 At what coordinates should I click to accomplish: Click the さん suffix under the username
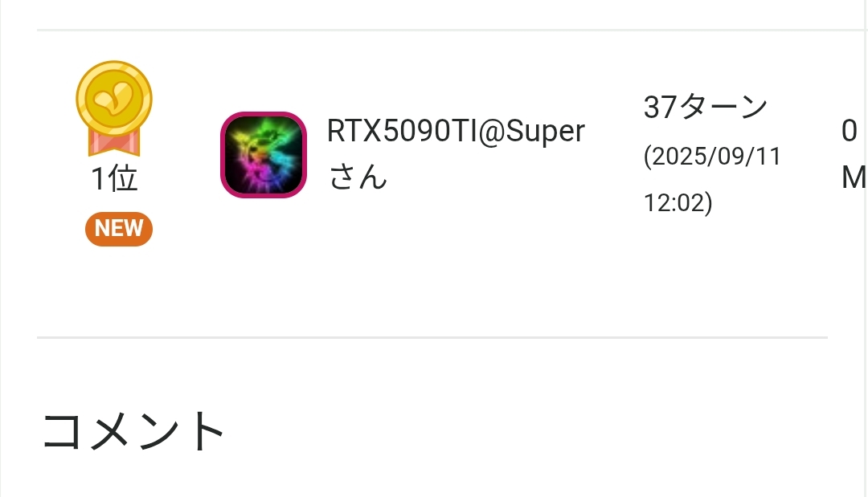(358, 177)
